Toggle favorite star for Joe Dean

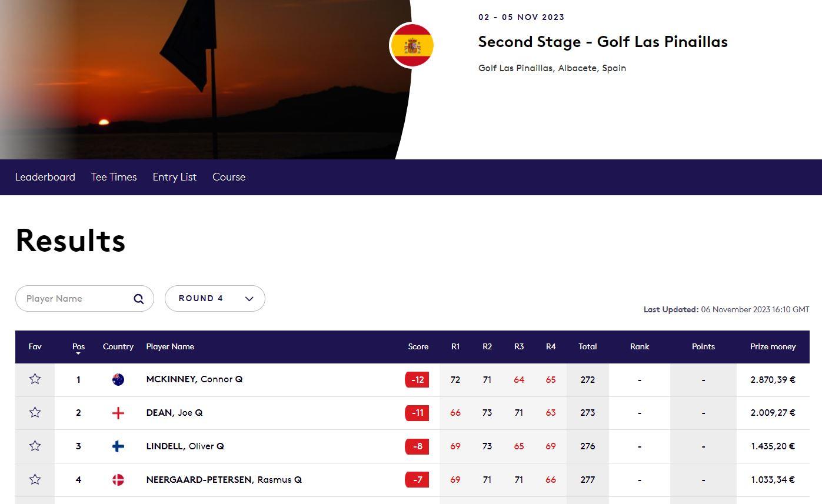click(x=35, y=413)
